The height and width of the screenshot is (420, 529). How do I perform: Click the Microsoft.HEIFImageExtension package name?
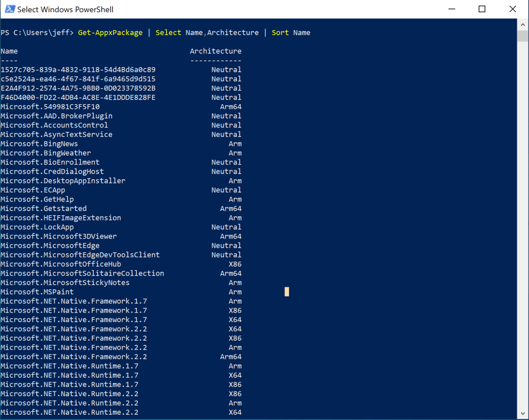pyautogui.click(x=61, y=218)
